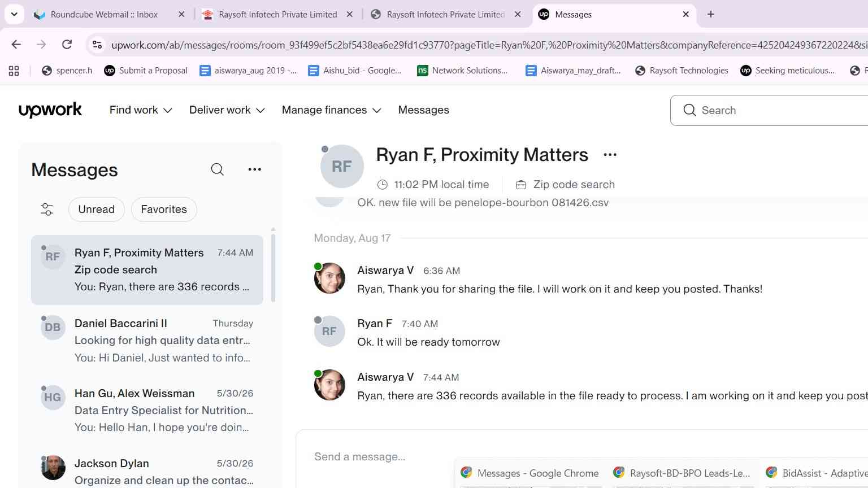Reload the page with browser refresh icon

click(x=67, y=45)
